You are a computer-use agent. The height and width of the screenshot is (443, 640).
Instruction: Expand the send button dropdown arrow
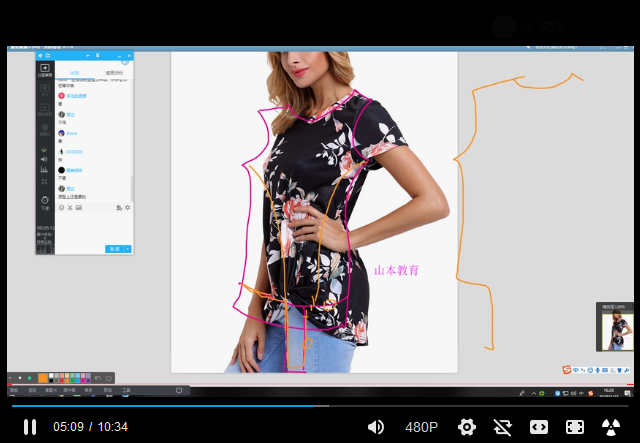[128, 249]
